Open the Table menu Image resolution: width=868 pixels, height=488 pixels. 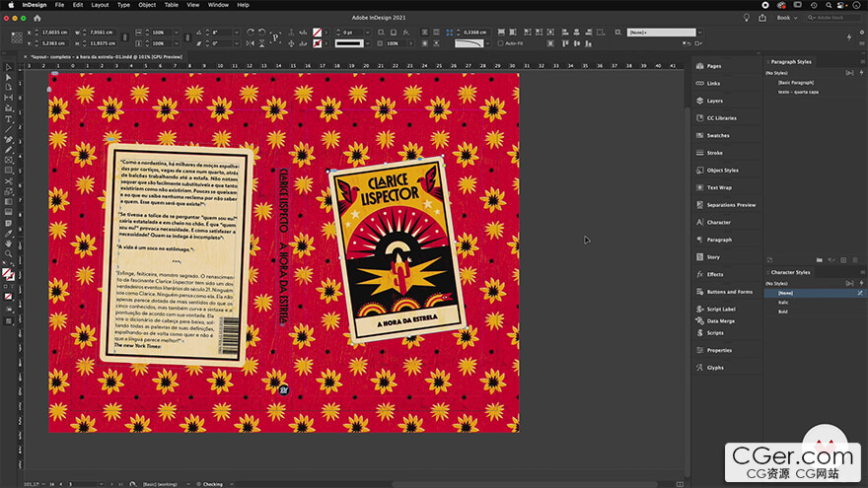point(171,4)
